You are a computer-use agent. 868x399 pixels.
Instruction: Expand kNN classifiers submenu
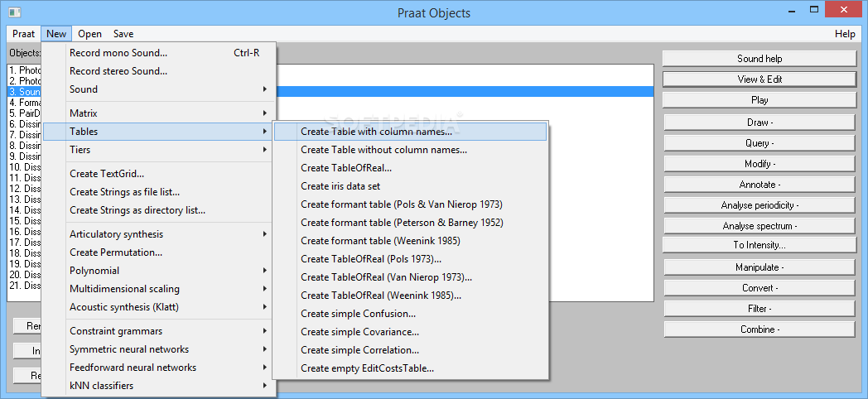tap(159, 386)
